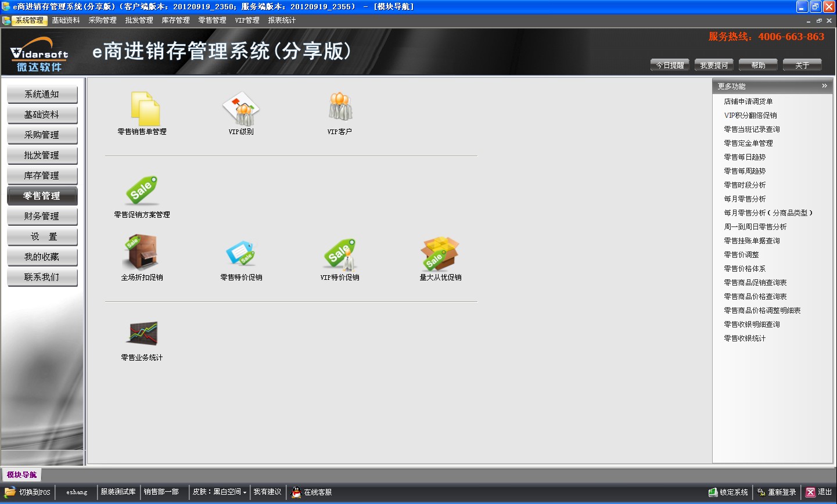Click 在线客服 penguin icon
Screen dimensions: 837x504
coord(296,492)
